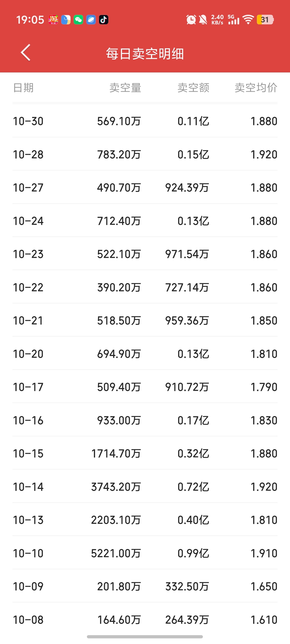Image resolution: width=290 pixels, height=644 pixels.
Task: Tap the WeChat status bar icon
Action: click(78, 20)
